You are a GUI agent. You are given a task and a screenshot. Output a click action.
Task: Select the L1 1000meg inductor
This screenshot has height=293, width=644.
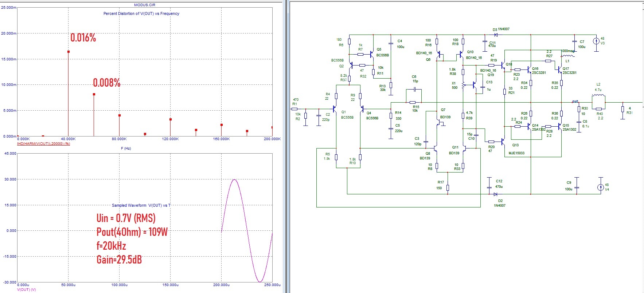[568, 56]
